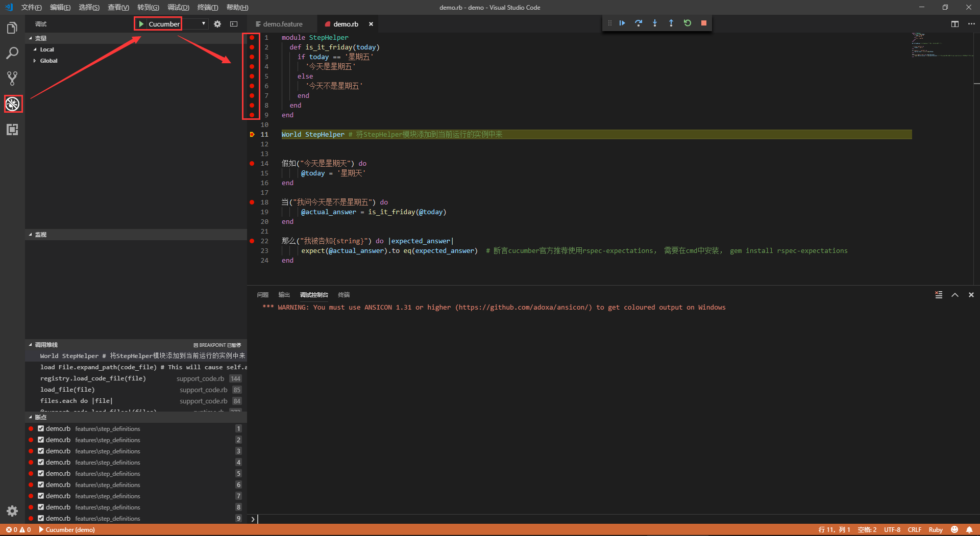Toggle breakpoint checkbox for demo.rb line 9

[41, 519]
